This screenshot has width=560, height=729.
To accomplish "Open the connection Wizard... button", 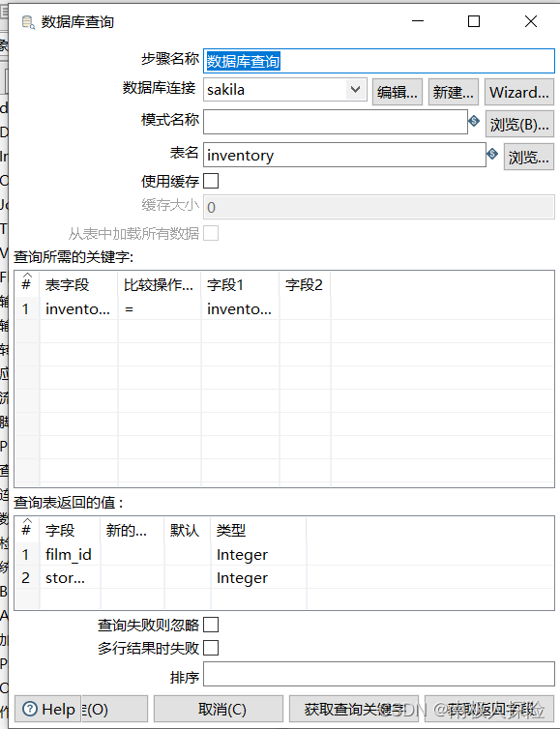I will tap(519, 92).
